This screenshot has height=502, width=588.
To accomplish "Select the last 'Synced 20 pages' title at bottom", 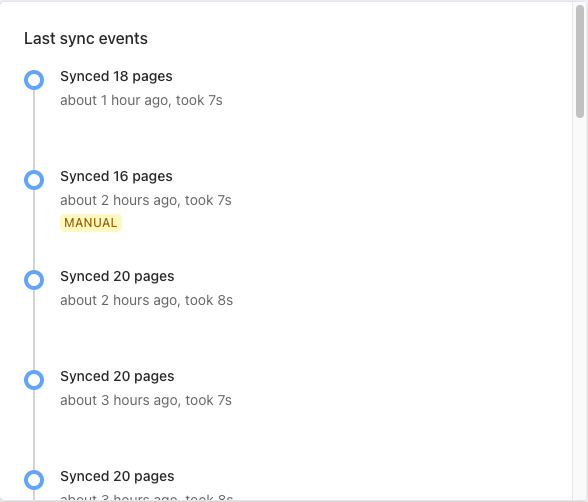I will click(117, 477).
